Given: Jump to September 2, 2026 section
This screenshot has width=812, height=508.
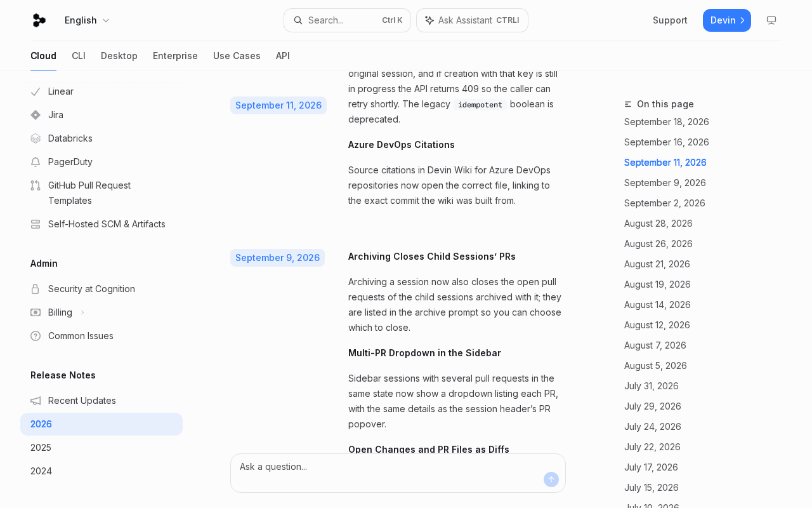Looking at the screenshot, I should point(665,203).
